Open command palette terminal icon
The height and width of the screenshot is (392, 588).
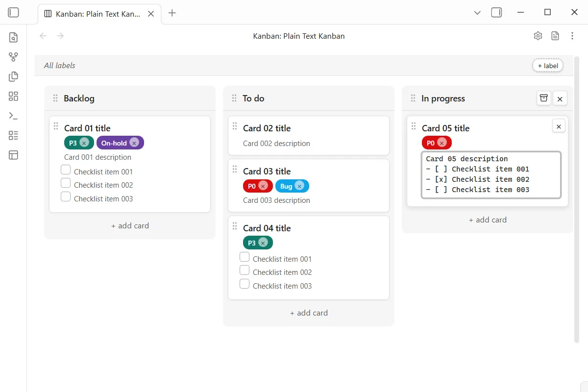[13, 116]
